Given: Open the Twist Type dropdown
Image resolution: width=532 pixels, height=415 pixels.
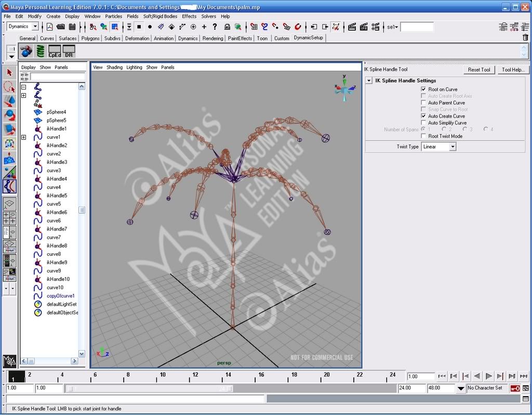Looking at the screenshot, I should coord(453,147).
